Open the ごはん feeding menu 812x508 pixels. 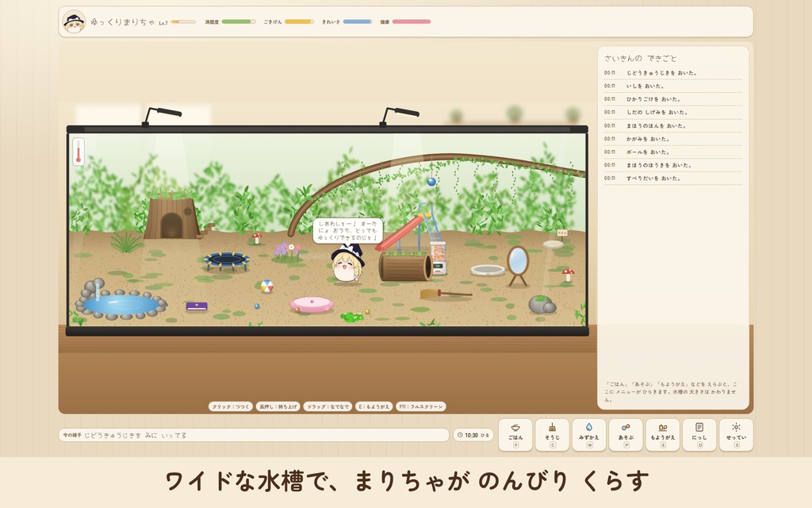point(515,435)
